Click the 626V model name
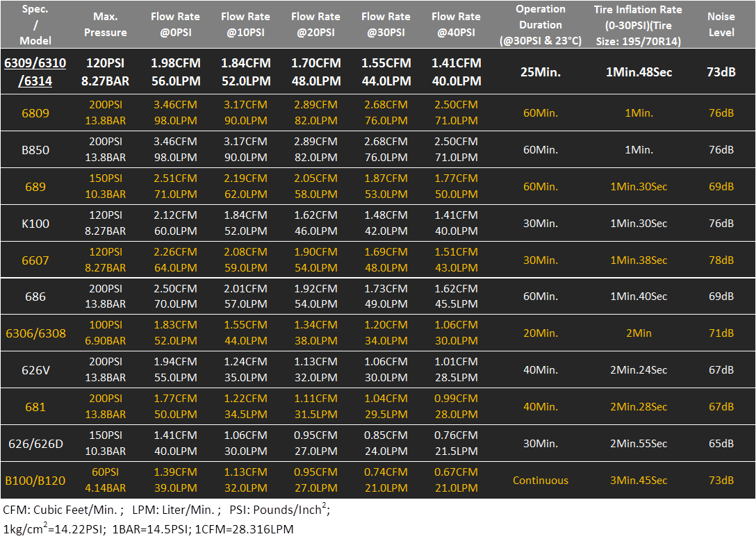The width and height of the screenshot is (756, 541). [x=35, y=370]
